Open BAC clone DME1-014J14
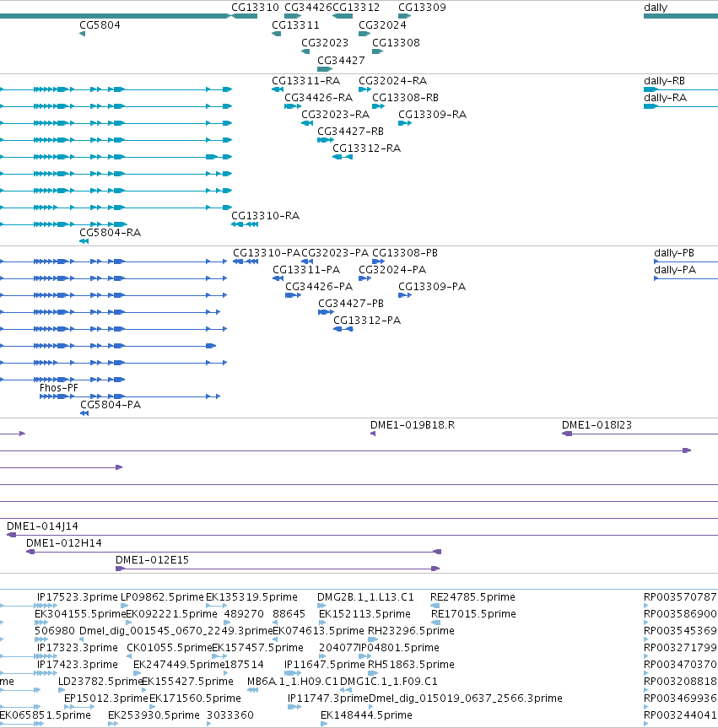The width and height of the screenshot is (718, 728). click(x=42, y=526)
